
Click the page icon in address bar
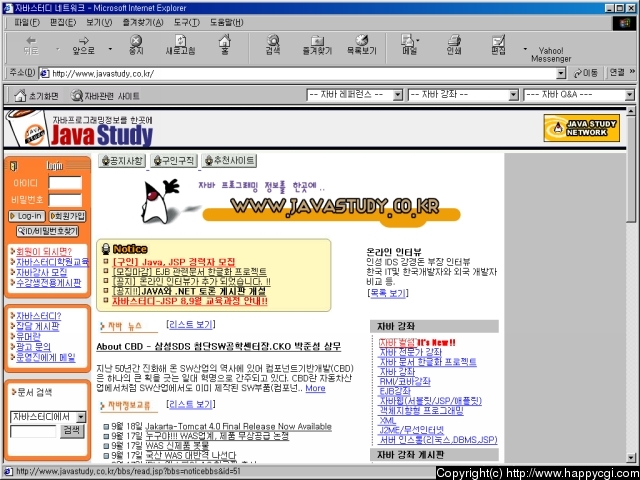coord(44,73)
